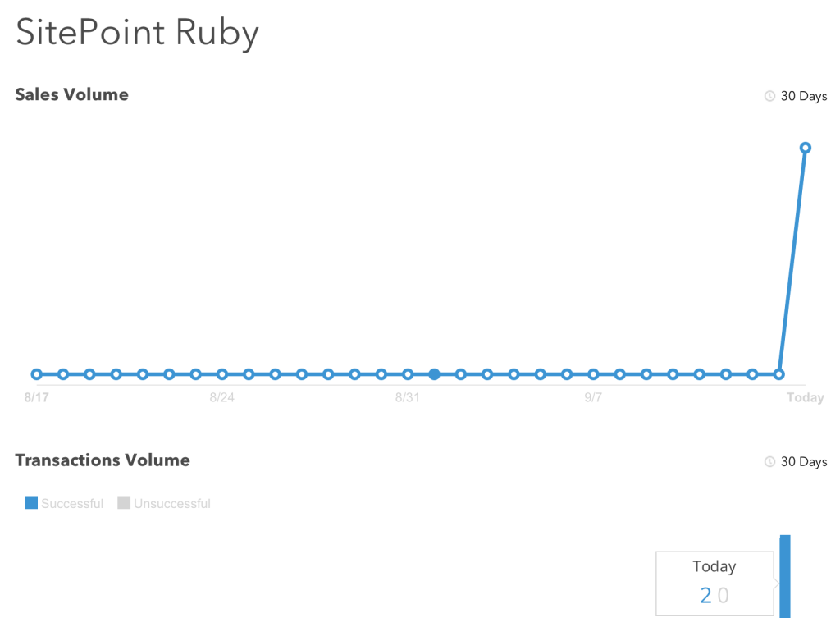The height and width of the screenshot is (618, 840).
Task: Open the Sales Volume 30 Days range selector
Action: 796,96
